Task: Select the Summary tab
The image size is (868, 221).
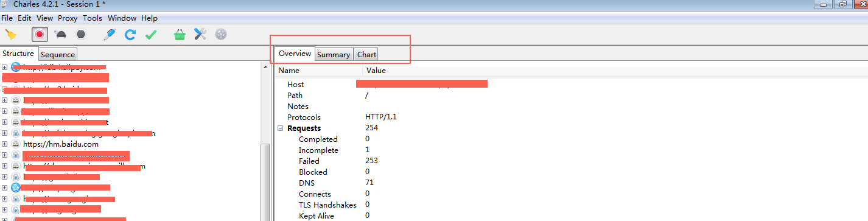Action: 334,54
